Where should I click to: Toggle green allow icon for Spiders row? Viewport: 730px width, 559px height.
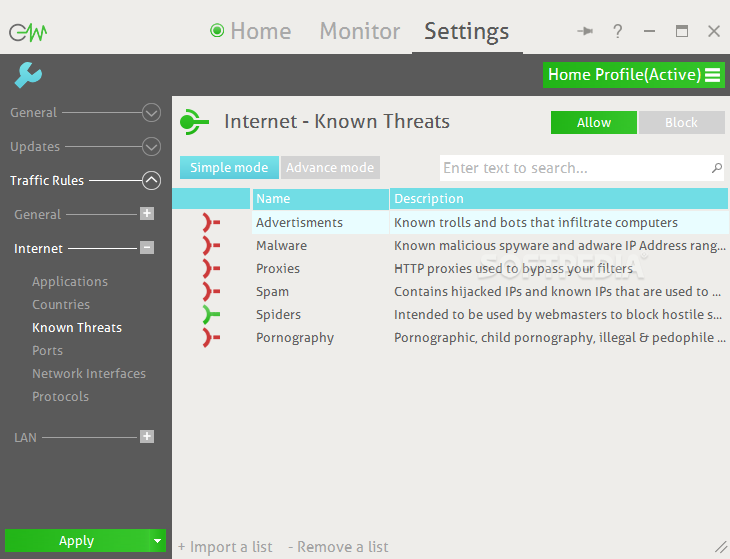click(x=211, y=315)
